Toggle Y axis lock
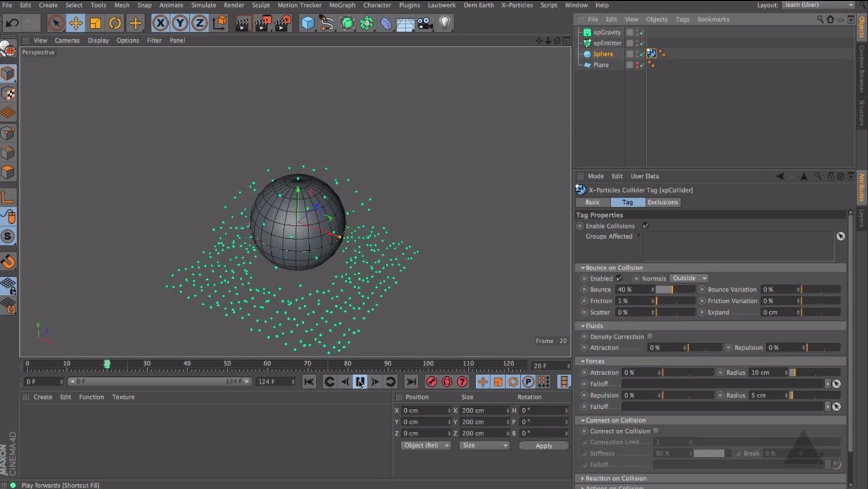868x489 pixels. coord(180,24)
